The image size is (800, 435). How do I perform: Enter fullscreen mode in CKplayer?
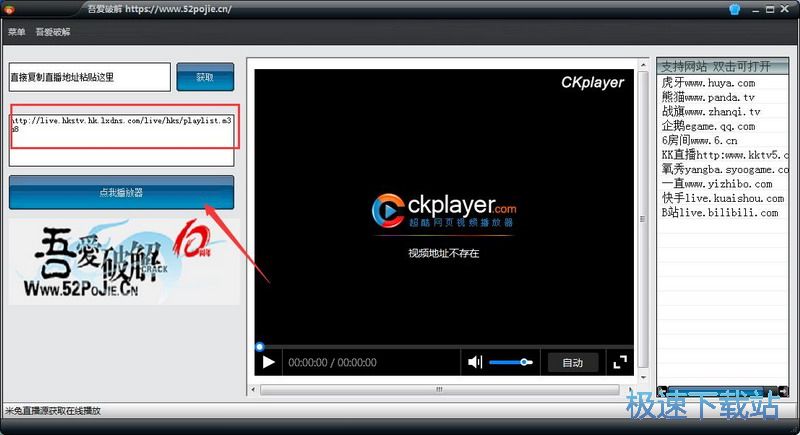click(x=620, y=362)
